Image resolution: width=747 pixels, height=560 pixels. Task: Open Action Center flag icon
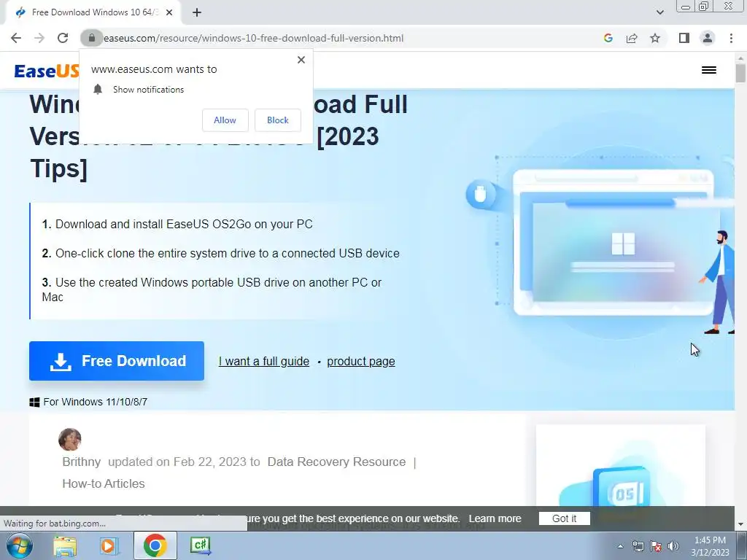tap(656, 546)
